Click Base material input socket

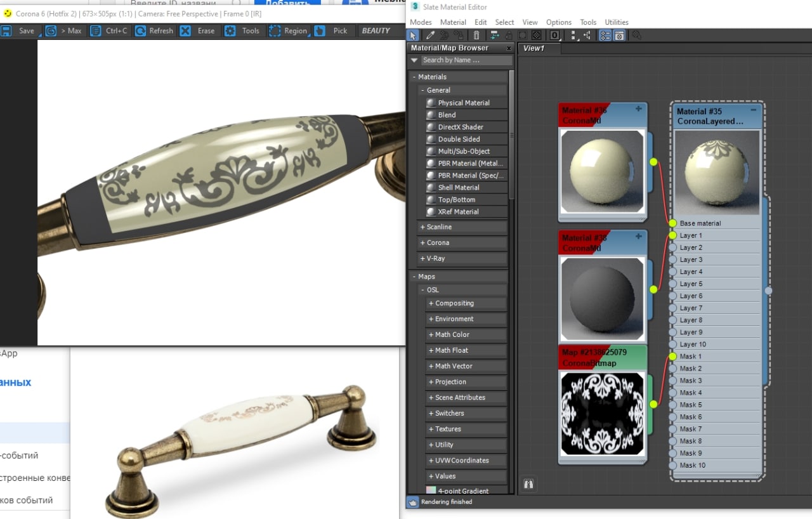point(672,223)
